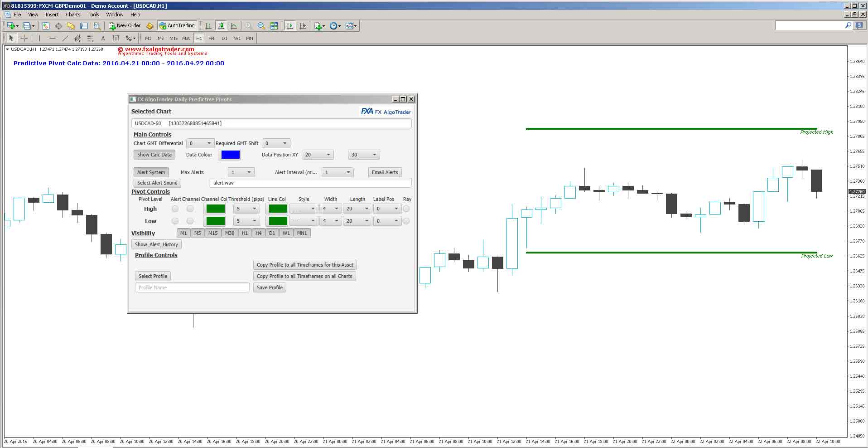868x448 pixels.
Task: Zoom out the chart
Action: [x=261, y=26]
